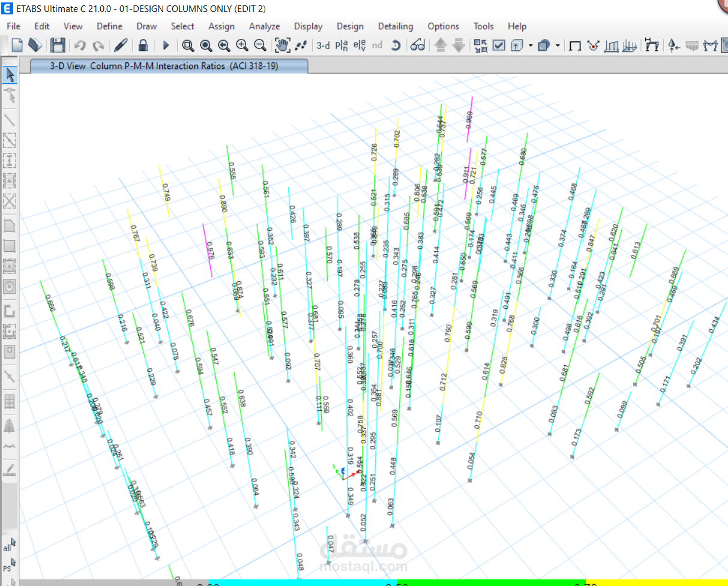
Task: Set default 3-d view button
Action: click(323, 45)
